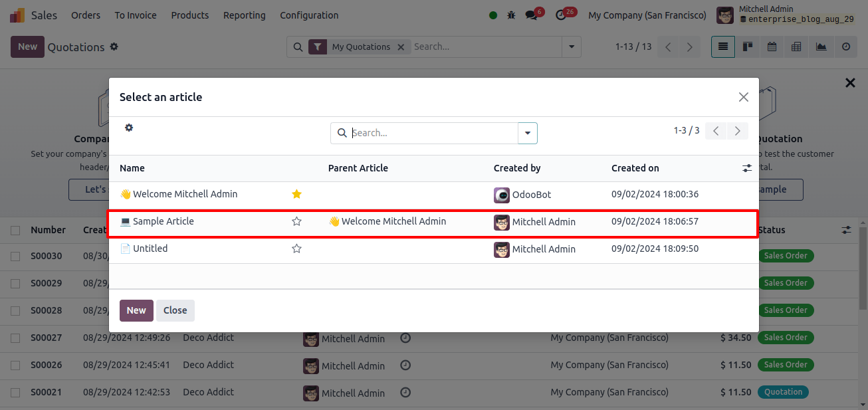Select checkbox for S00021
Screen dimensions: 868x410
[15, 393]
